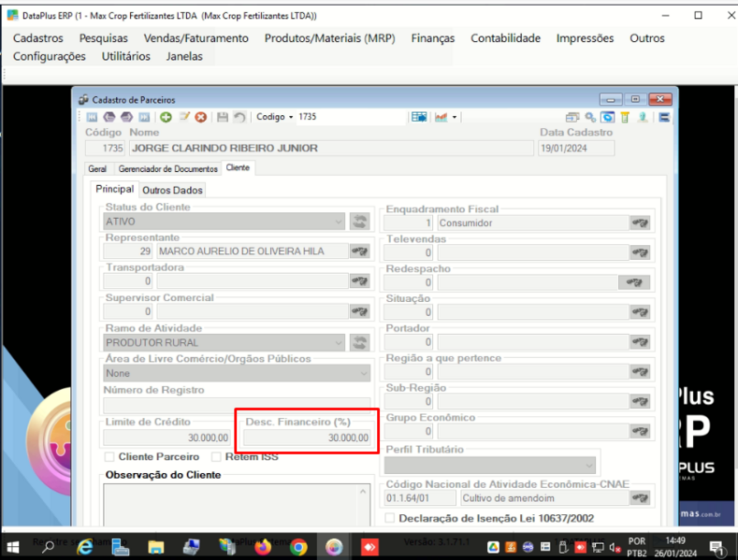
Task: Edit the current partner record
Action: (x=184, y=117)
